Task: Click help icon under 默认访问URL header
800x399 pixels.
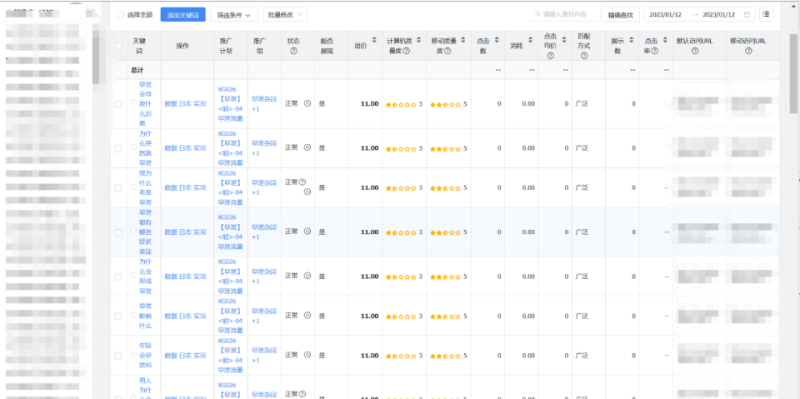Action: click(694, 51)
